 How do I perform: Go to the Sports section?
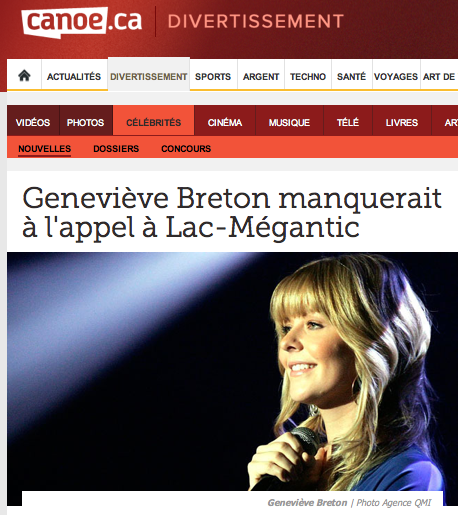213,77
